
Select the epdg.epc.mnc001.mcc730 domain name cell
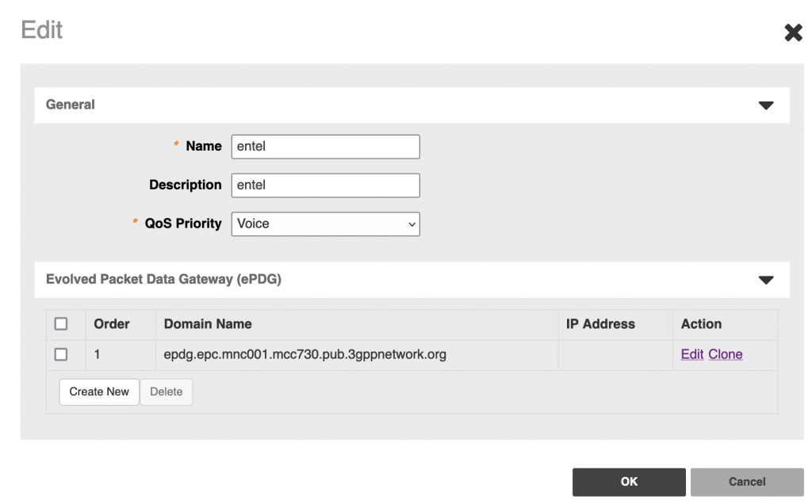[305, 355]
